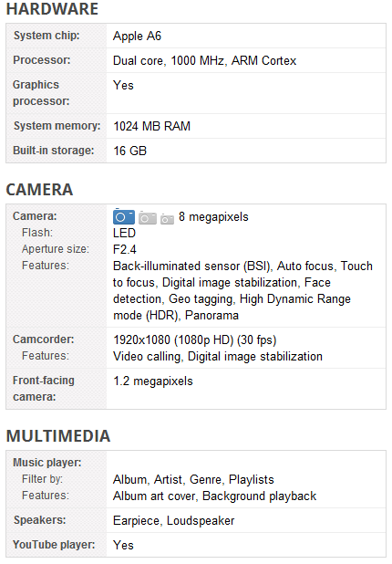
Task: Click the Speakers label
Action: tap(39, 520)
